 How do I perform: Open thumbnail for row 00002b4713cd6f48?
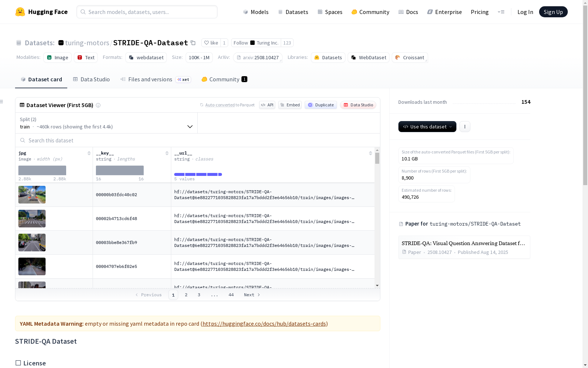click(x=32, y=219)
